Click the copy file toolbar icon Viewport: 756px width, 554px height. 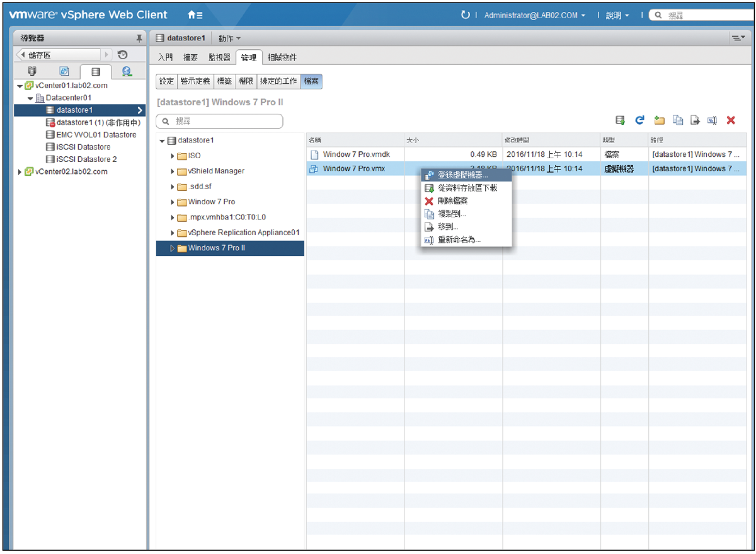(678, 120)
